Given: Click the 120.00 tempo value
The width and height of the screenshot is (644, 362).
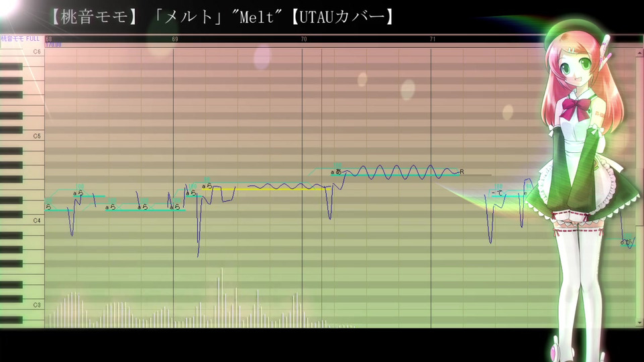Looking at the screenshot, I should coord(54,44).
